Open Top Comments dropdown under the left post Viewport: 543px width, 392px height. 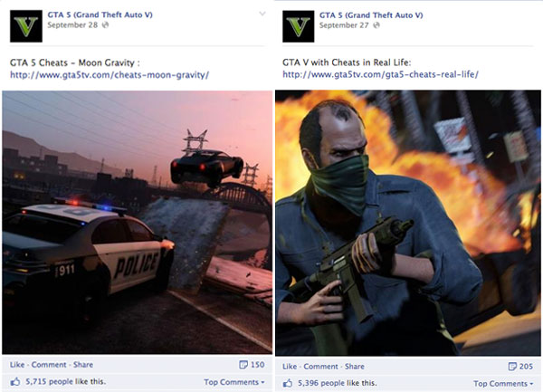click(234, 382)
